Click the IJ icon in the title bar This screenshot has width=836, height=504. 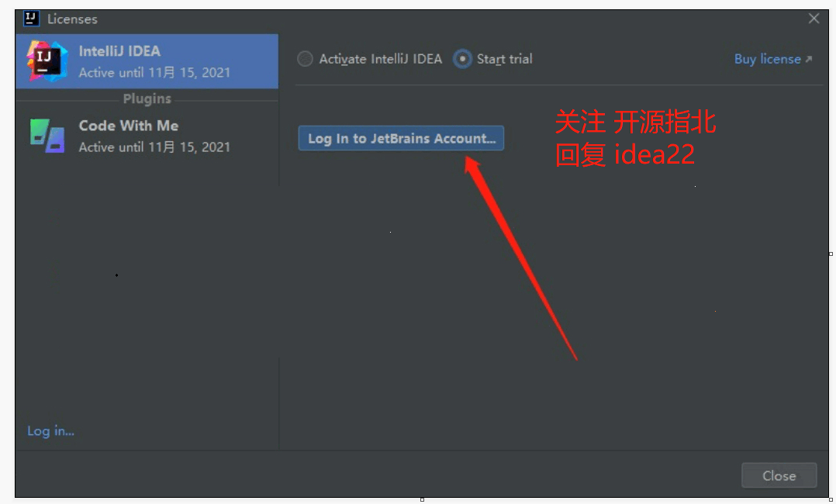31,19
